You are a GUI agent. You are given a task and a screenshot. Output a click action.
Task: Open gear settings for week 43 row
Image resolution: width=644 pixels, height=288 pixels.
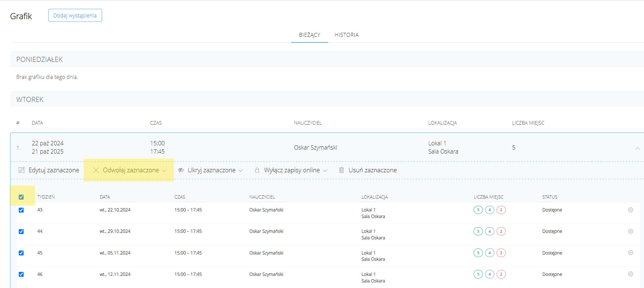(x=631, y=210)
